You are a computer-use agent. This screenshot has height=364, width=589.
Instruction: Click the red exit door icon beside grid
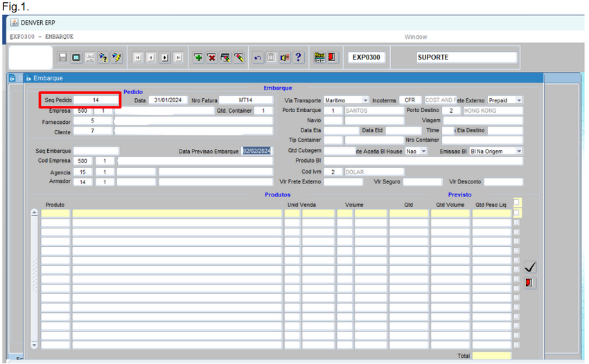(530, 283)
